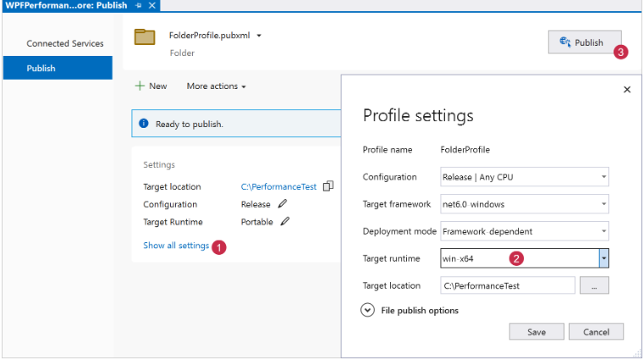
Task: Click the info icon in Ready to publish
Action: pos(143,124)
